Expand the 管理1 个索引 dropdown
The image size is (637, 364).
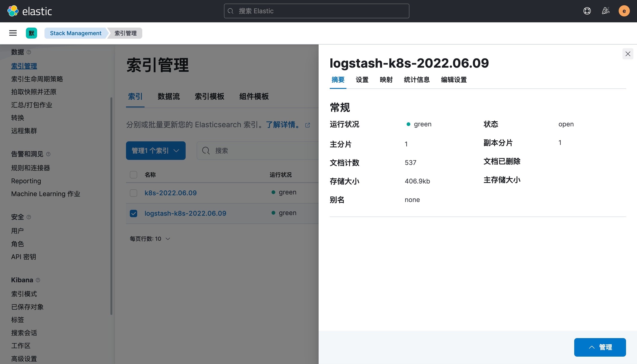tap(156, 150)
